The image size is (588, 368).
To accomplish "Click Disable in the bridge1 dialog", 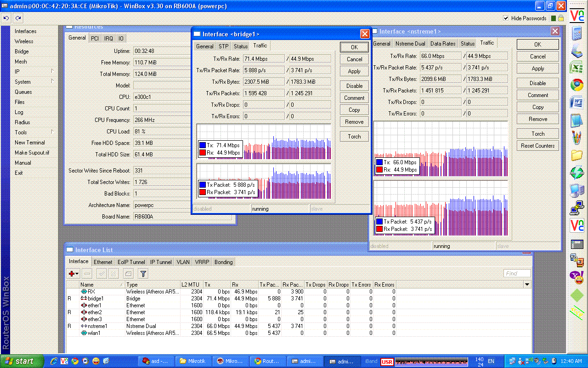I will (x=354, y=86).
